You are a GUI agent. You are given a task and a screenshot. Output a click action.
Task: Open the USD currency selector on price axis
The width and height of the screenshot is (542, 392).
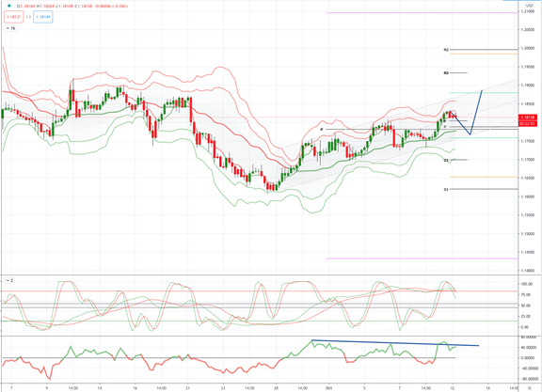click(529, 6)
